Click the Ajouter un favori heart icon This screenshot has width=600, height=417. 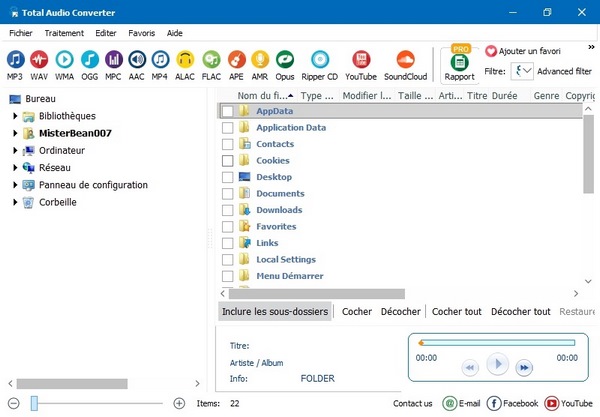[491, 51]
